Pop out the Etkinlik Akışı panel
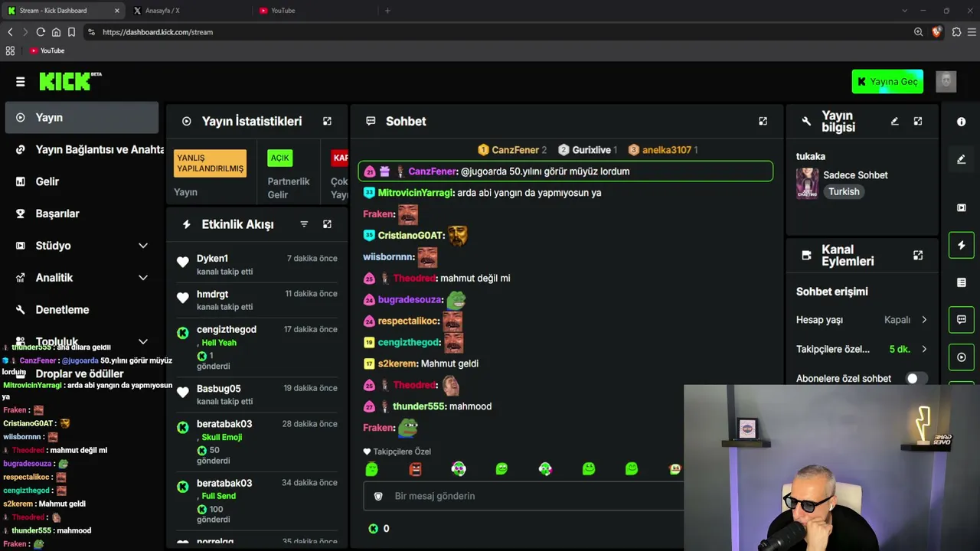The image size is (980, 551). 327,224
